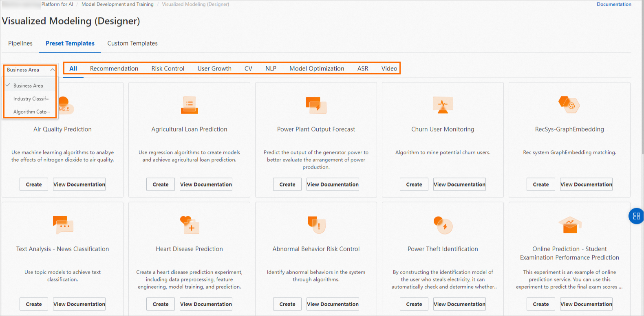
Task: Create Agricultural Loan Prediction pipeline
Action: coord(161,184)
